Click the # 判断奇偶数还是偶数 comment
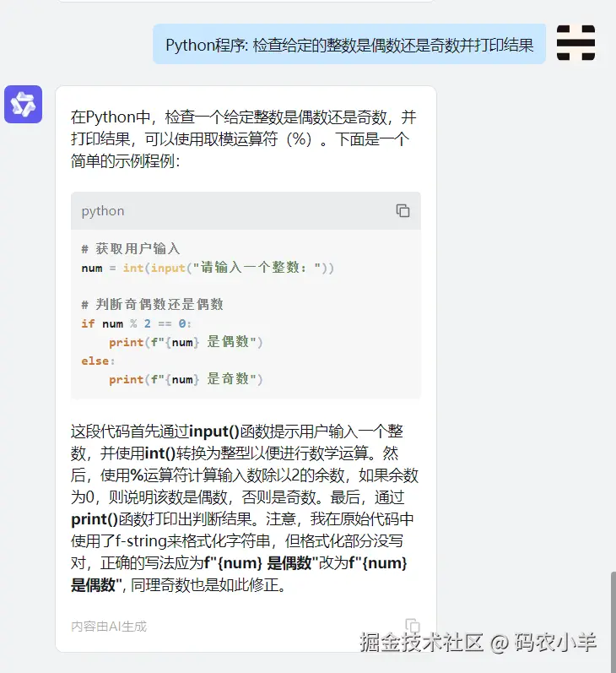 click(x=152, y=304)
